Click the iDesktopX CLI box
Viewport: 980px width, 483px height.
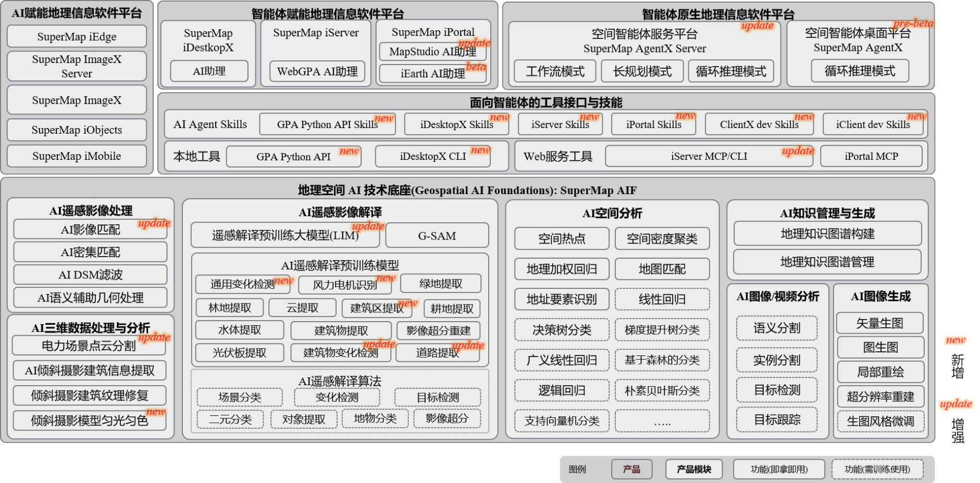(433, 157)
